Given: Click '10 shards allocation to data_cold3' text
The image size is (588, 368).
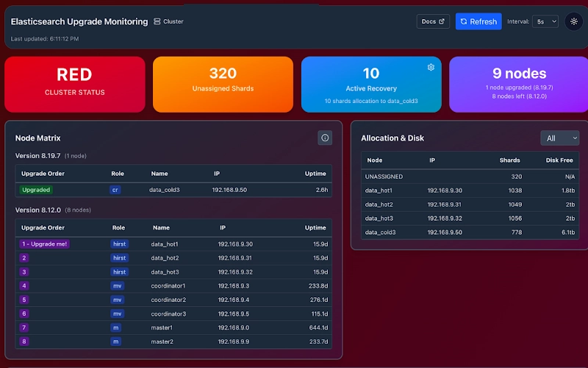Looking at the screenshot, I should point(371,101).
